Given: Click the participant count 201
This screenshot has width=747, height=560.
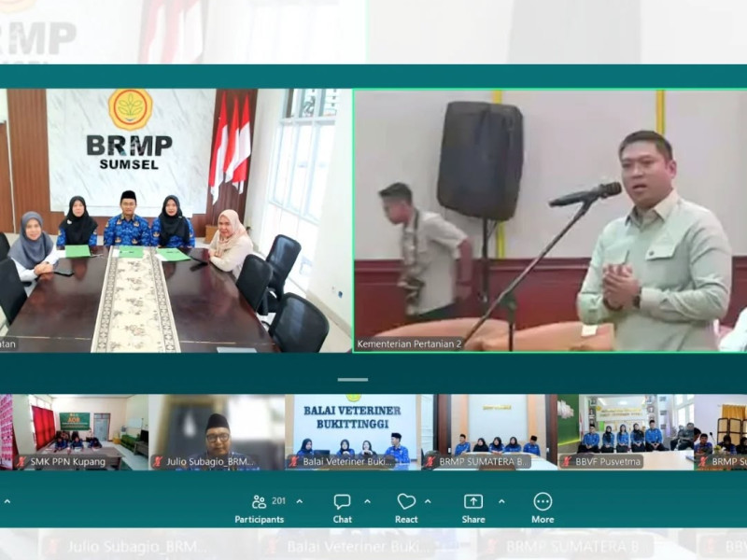Looking at the screenshot, I should click(x=278, y=500).
